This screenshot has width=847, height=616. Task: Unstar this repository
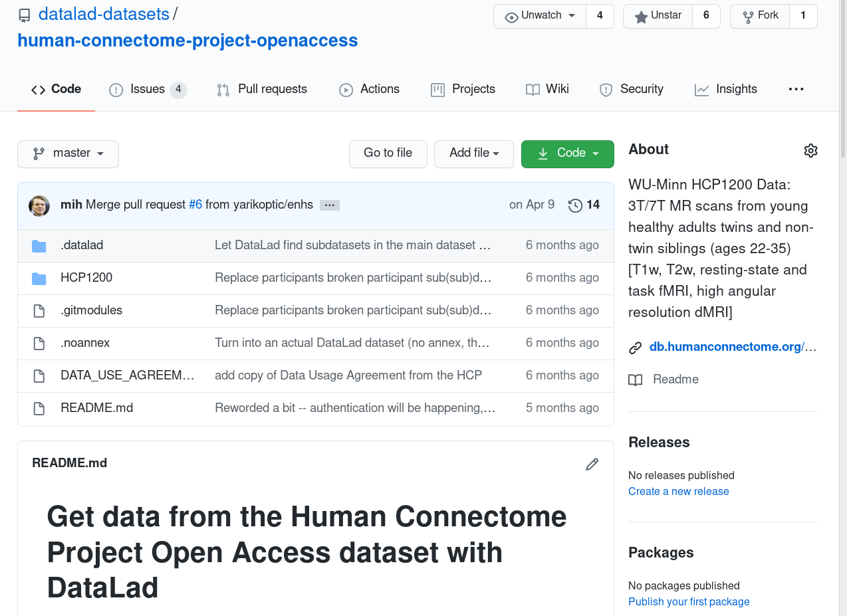[658, 16]
